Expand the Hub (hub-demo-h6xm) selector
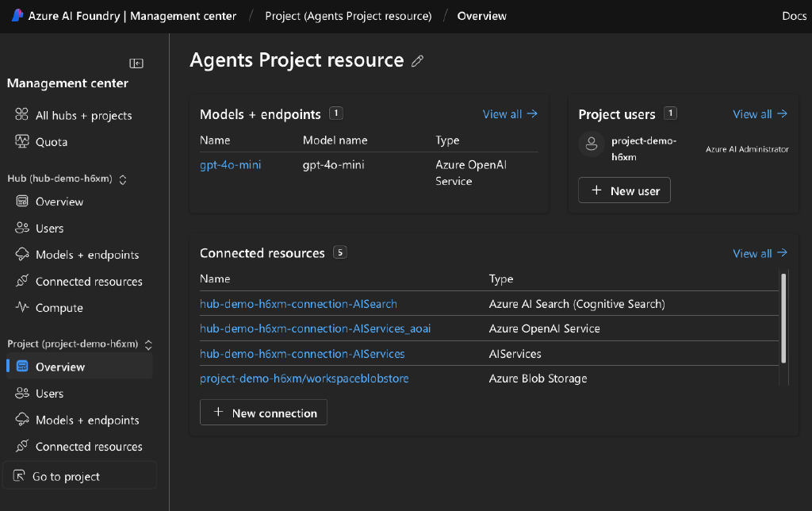This screenshot has width=812, height=511. pos(123,179)
